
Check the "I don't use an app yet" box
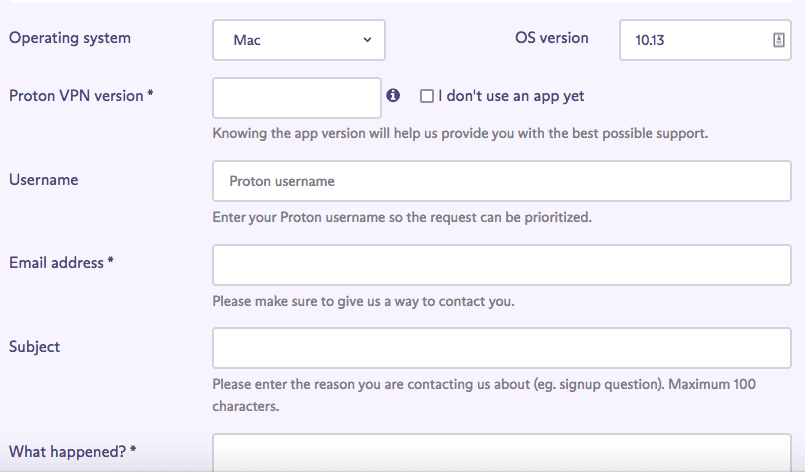click(427, 97)
